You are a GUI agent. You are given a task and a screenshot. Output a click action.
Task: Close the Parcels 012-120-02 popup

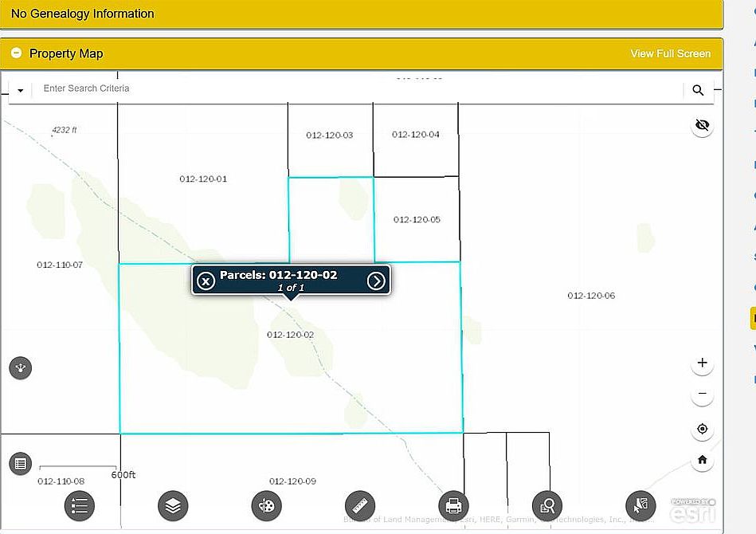point(206,281)
